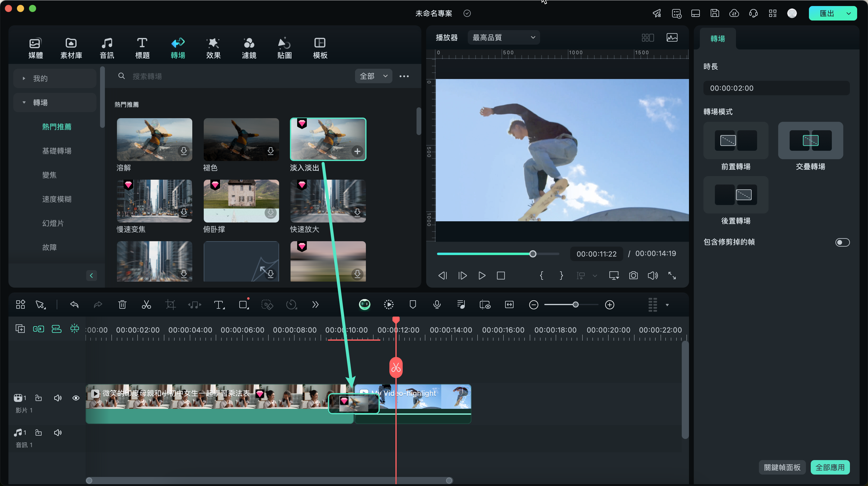
Task: Select the 基礎轉場 category
Action: tap(57, 151)
